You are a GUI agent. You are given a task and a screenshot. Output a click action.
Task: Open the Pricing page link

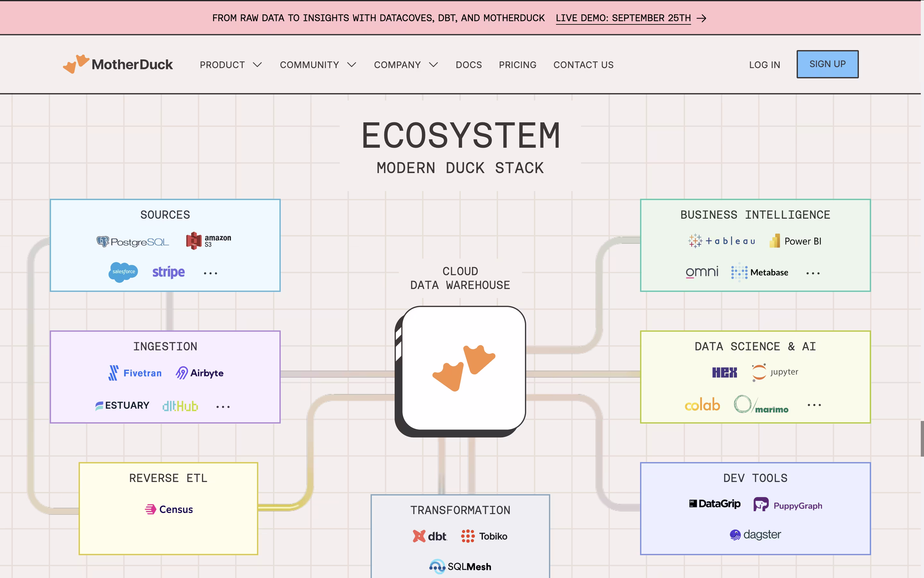tap(518, 65)
